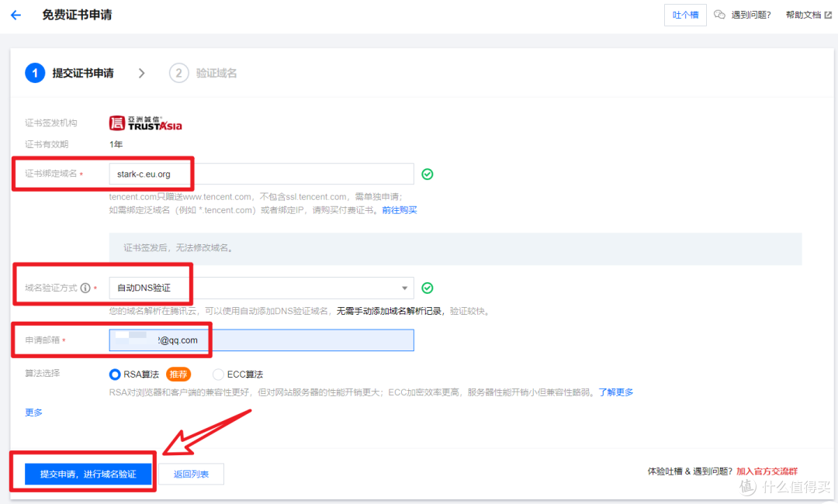Screen dimensions: 838x504
Task: Click the 算法选择 label
Action: [42, 373]
